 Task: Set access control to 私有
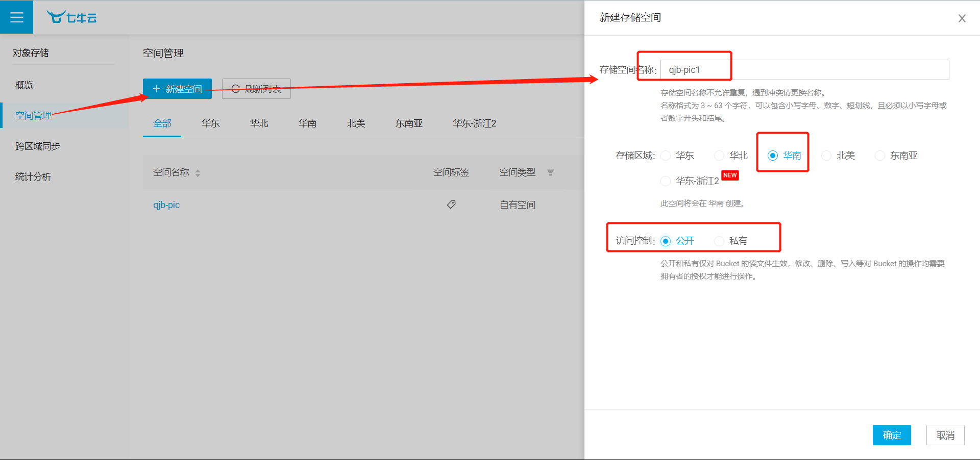click(719, 241)
